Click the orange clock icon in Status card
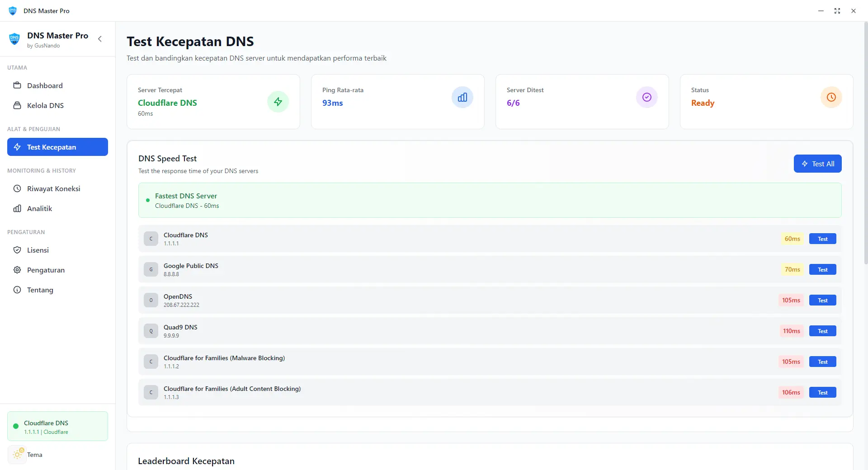This screenshot has width=868, height=470. pyautogui.click(x=831, y=97)
